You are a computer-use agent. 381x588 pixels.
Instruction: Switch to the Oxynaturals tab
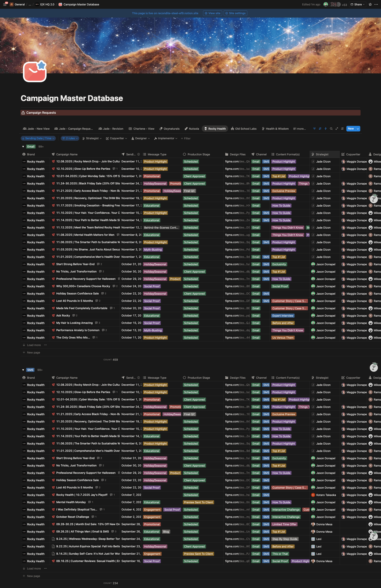click(x=169, y=129)
